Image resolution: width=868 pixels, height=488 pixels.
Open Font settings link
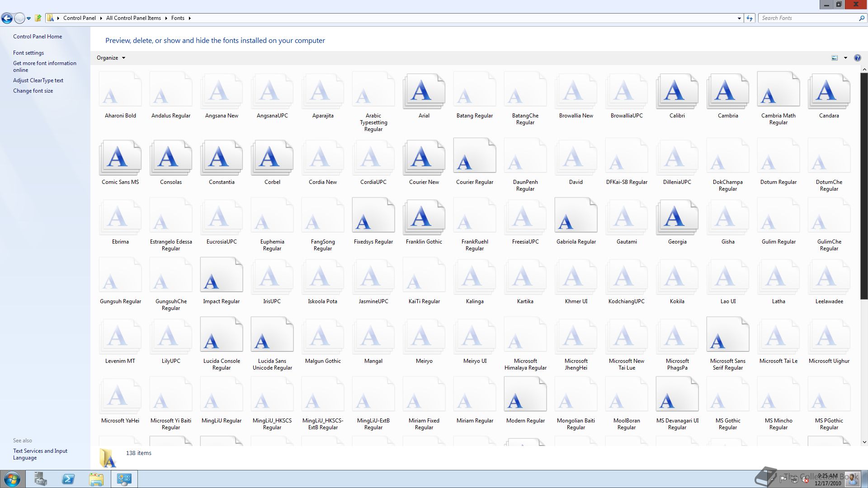click(28, 53)
